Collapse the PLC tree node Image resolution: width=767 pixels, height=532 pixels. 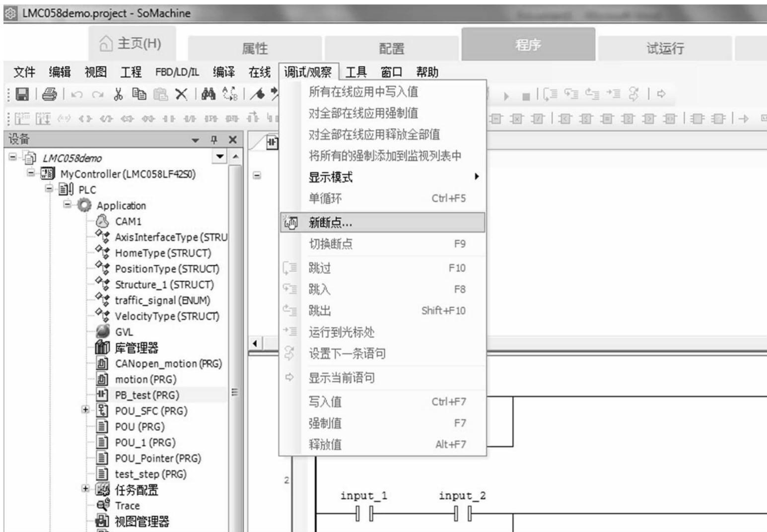click(x=49, y=189)
